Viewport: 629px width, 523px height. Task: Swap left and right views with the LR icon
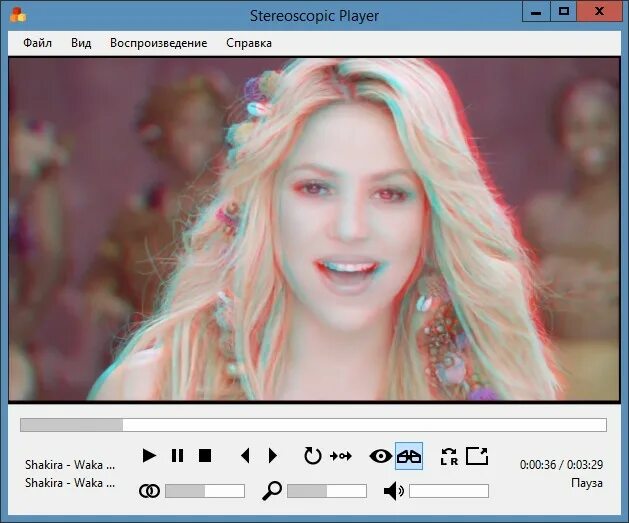pos(449,456)
